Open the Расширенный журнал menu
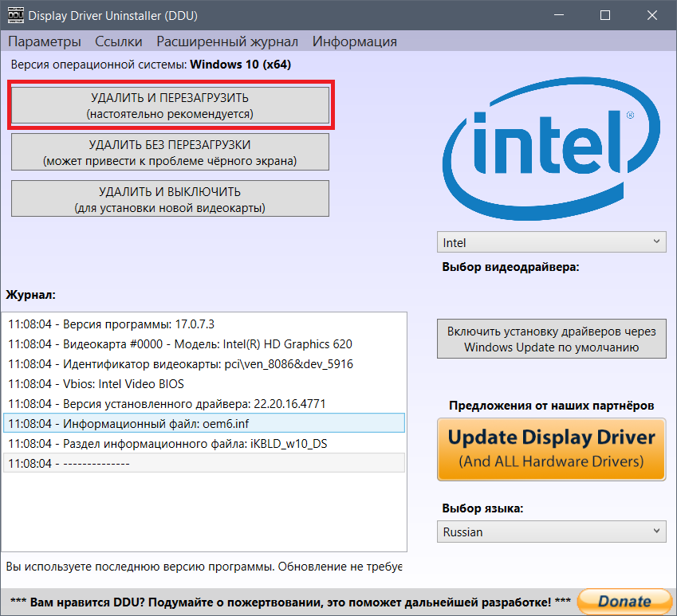This screenshot has width=677, height=616. [227, 41]
